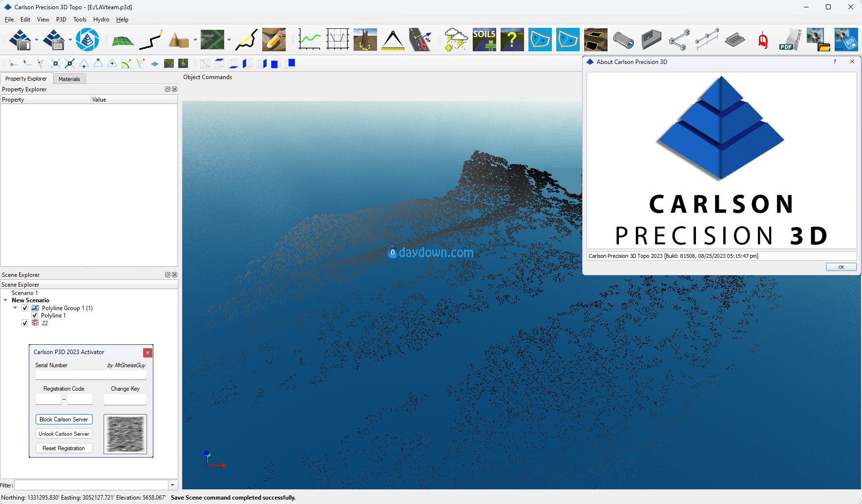862x504 pixels.
Task: Click the Filter text field
Action: click(x=91, y=485)
